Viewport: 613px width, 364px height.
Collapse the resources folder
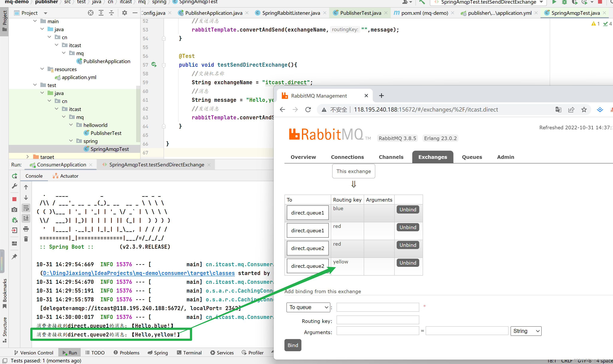[42, 69]
